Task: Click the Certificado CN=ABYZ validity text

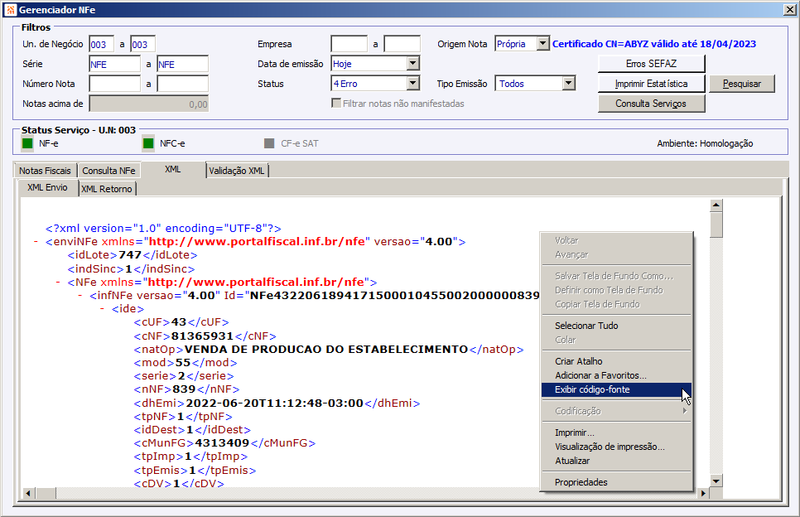Action: click(654, 44)
